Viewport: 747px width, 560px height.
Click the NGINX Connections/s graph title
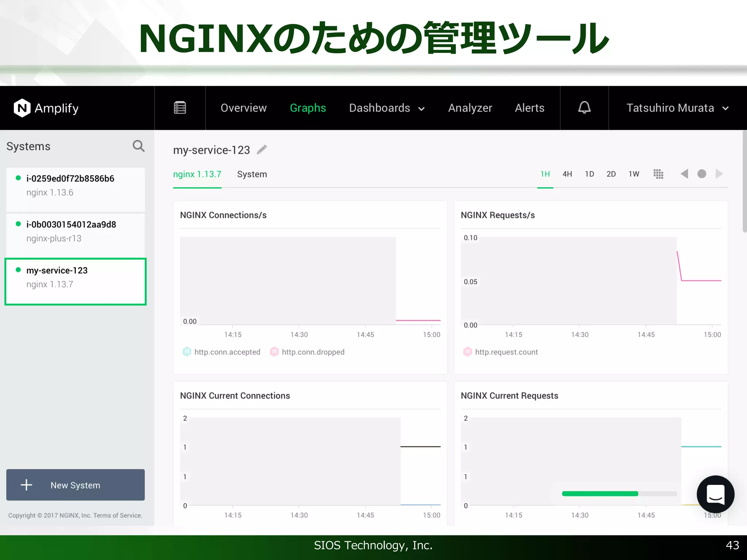tap(223, 215)
